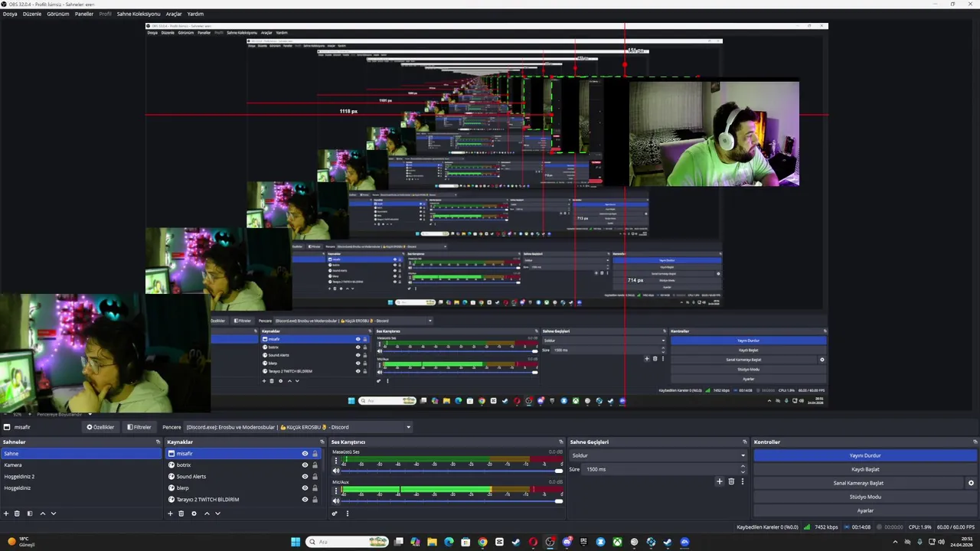Image resolution: width=980 pixels, height=551 pixels.
Task: Open the Araçlar menu
Action: click(174, 14)
